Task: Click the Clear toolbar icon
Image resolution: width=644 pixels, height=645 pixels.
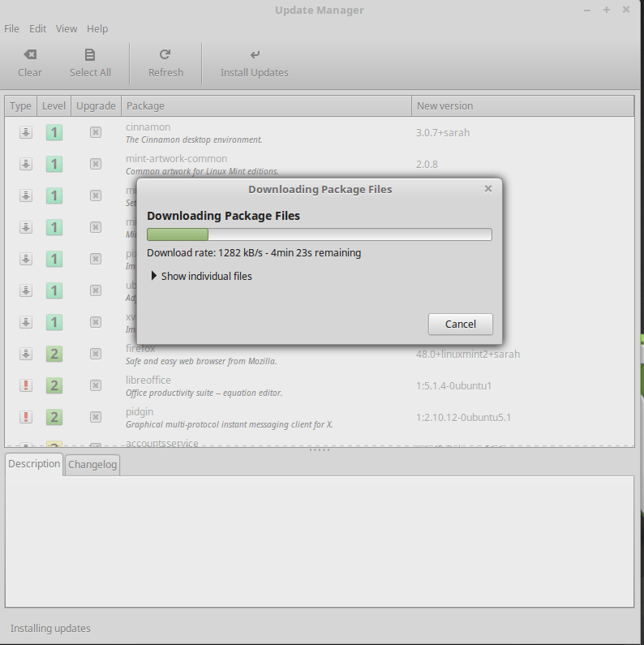Action: 29,55
